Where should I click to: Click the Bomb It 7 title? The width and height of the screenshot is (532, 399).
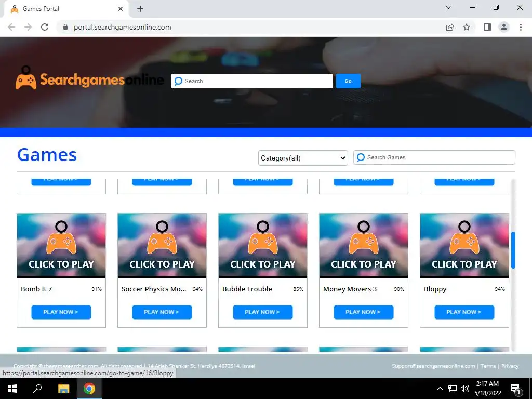(36, 289)
